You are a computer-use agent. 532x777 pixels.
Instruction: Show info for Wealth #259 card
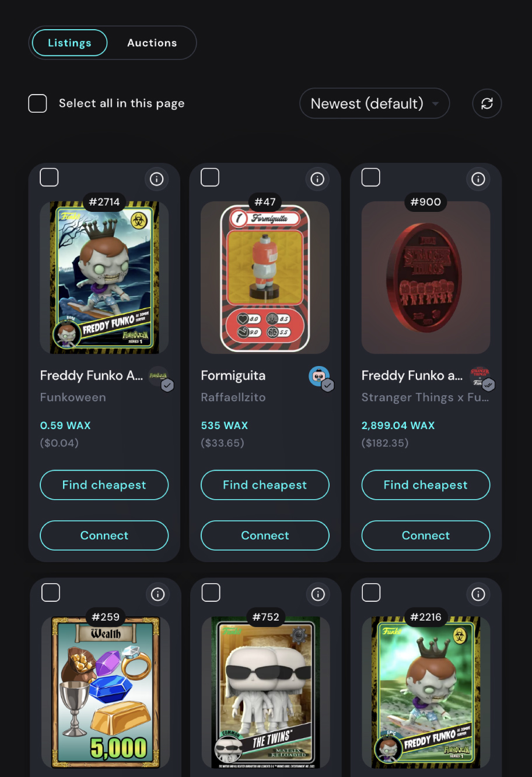[x=157, y=594]
